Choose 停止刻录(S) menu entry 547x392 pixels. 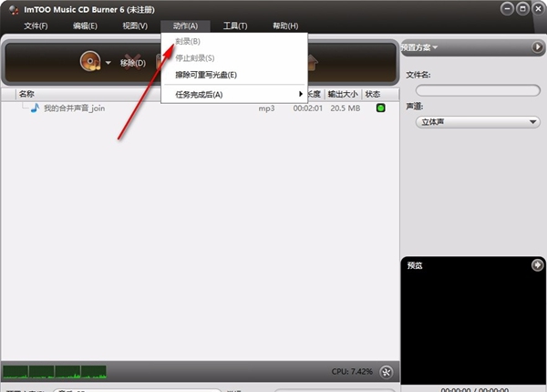pyautogui.click(x=234, y=58)
